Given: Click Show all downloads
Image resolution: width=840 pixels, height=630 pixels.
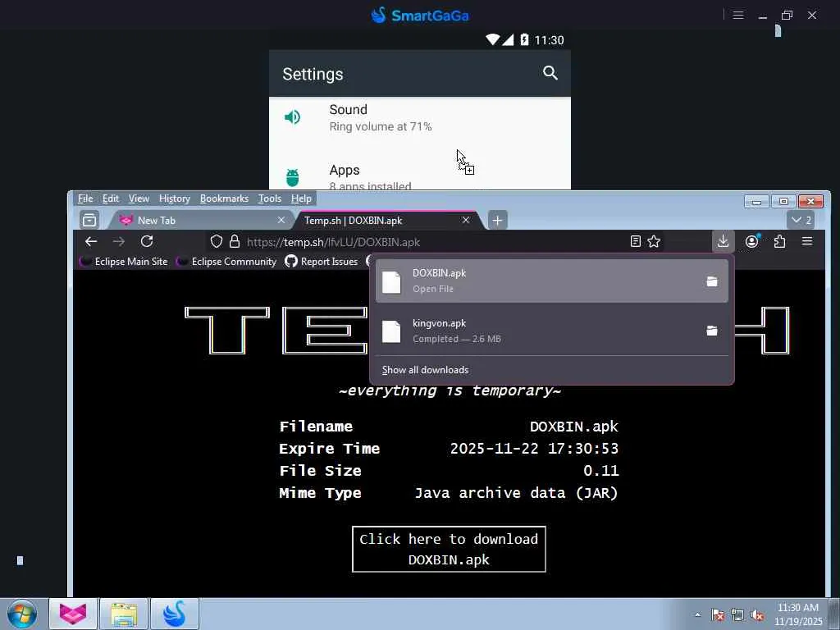Looking at the screenshot, I should pos(426,370).
